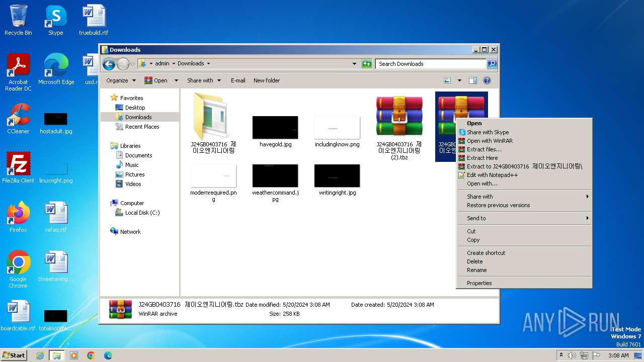The height and width of the screenshot is (362, 644).
Task: Click the taskbar clock 3:08 AM
Action: (618, 355)
